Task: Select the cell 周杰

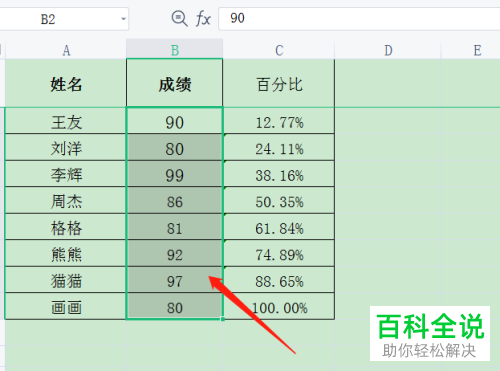Action: coord(66,201)
